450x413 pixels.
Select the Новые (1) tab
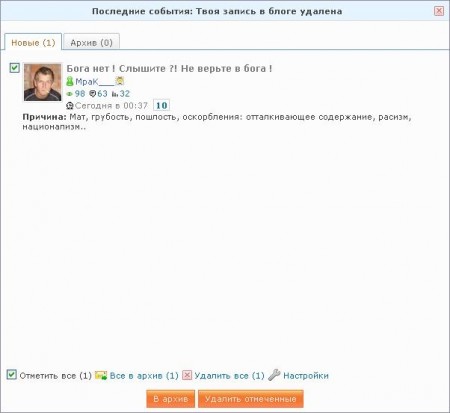point(33,42)
